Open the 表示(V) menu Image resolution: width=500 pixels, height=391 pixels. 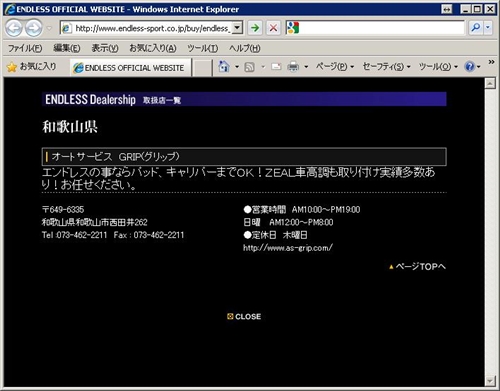pos(105,48)
